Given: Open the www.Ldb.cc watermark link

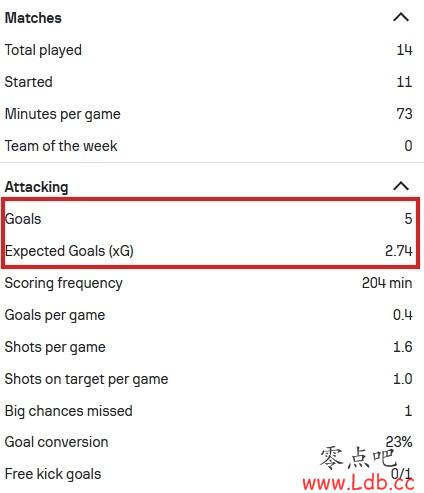Looking at the screenshot, I should click(x=358, y=483).
